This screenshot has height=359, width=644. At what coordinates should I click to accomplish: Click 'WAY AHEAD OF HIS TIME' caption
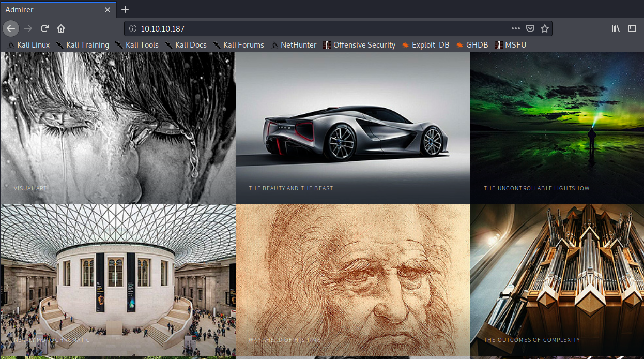(x=285, y=340)
